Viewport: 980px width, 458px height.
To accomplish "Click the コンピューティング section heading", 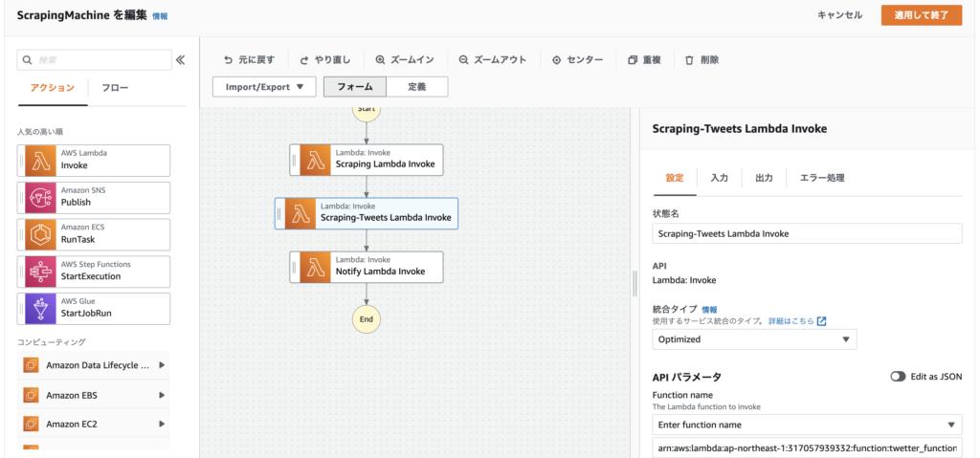I will tap(52, 341).
